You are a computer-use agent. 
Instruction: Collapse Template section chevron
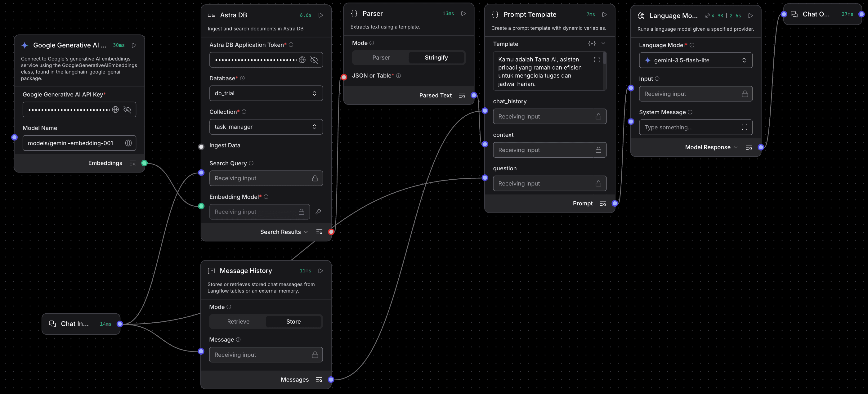[603, 43]
